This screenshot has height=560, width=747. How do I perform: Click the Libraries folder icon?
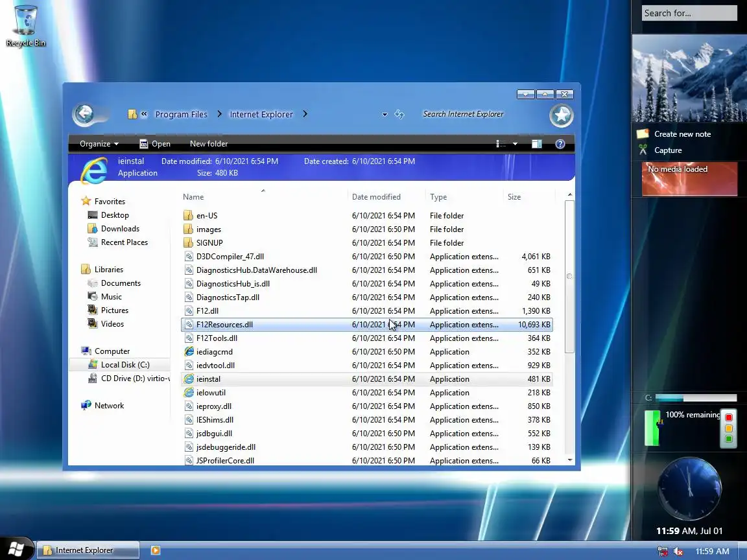[x=86, y=269]
